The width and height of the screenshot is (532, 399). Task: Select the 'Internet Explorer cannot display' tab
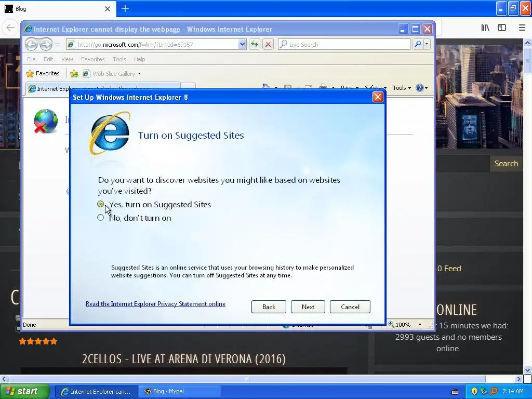[x=102, y=88]
